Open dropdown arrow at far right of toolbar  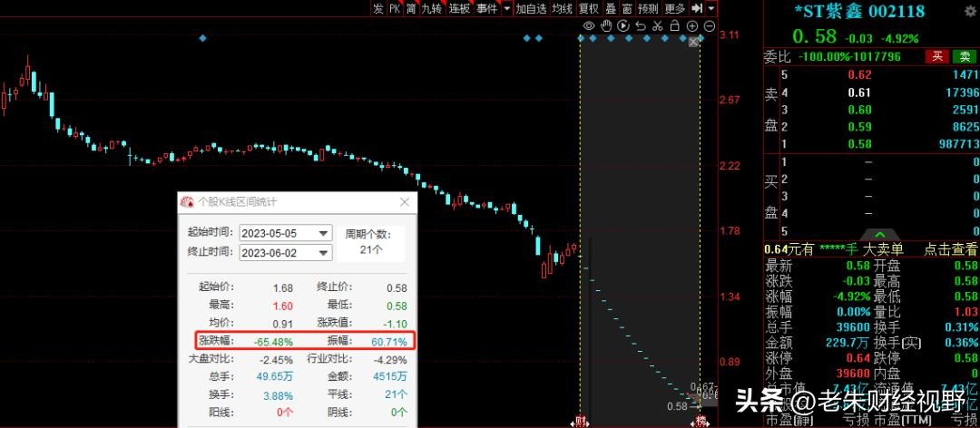(711, 8)
